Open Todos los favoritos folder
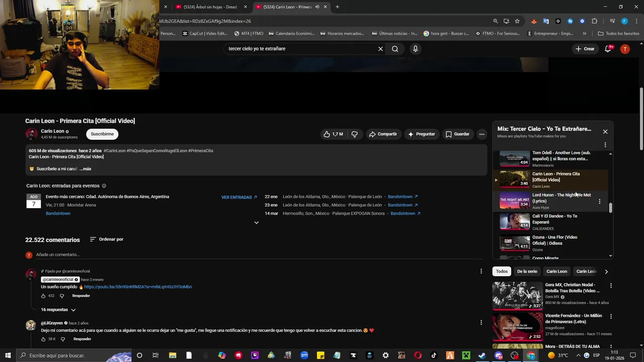 click(618, 34)
